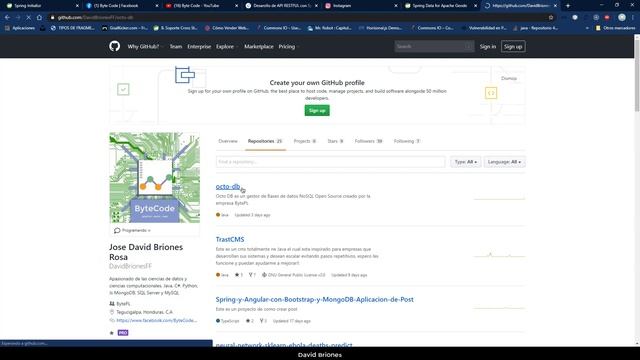Screen dimensions: 640x360
Task: Open the Type: All filter dropdown
Action: [465, 162]
